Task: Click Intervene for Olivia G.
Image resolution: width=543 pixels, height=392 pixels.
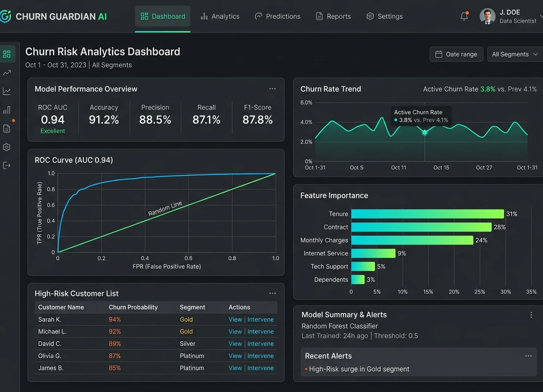Action: click(x=261, y=356)
